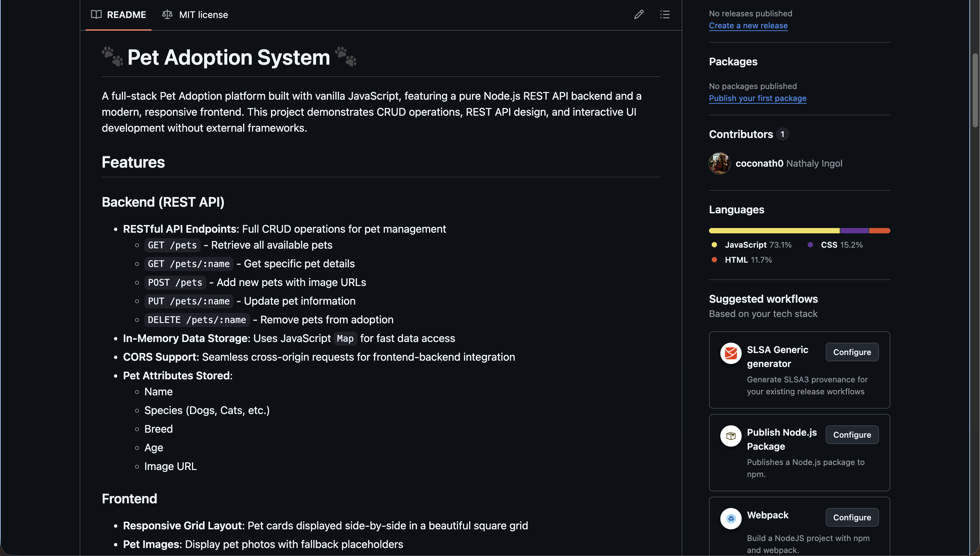Click the Webpack cube logo icon
Image resolution: width=980 pixels, height=556 pixels.
point(731,518)
